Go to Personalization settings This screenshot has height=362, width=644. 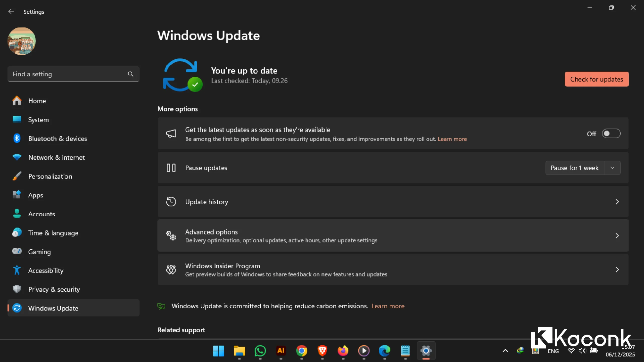point(50,176)
